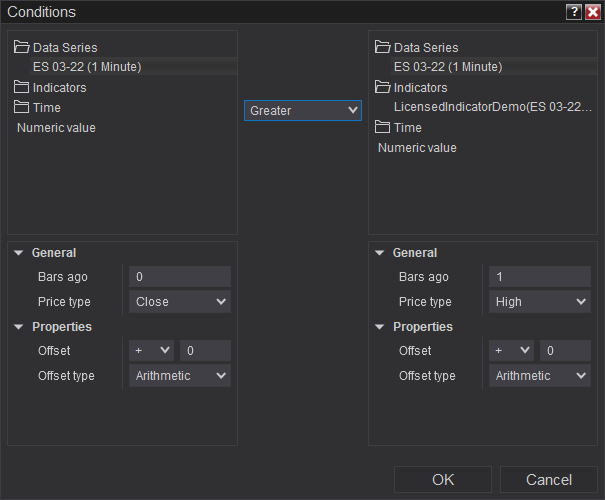605x500 pixels.
Task: Click left panel Time folder icon
Action: pos(22,107)
